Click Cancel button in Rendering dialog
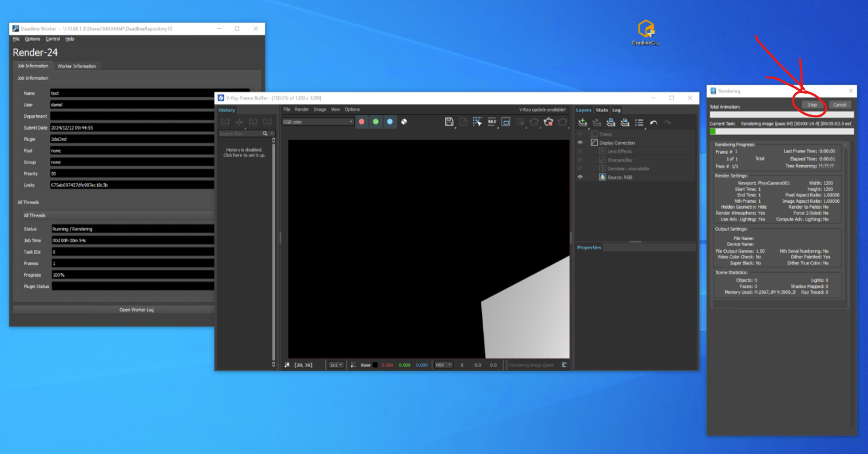 tap(839, 105)
